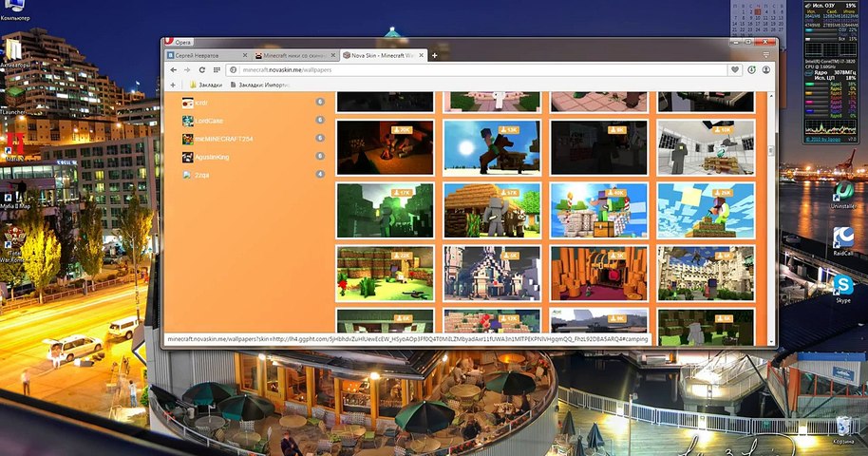
Task: Switch to the Сергей Невратов tab
Action: pos(208,55)
